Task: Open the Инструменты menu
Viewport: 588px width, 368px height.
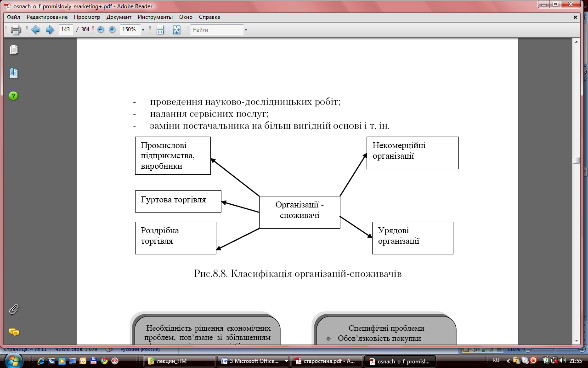Action: (154, 17)
